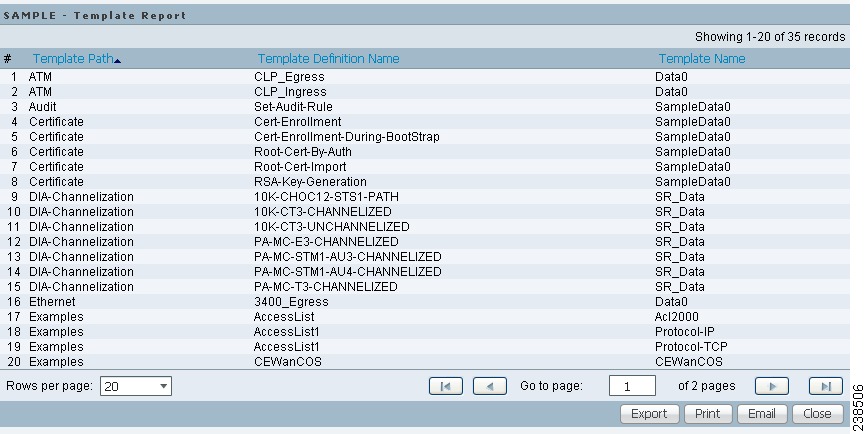Click the Protocol-TCP template name
The image size is (867, 434).
tap(691, 347)
